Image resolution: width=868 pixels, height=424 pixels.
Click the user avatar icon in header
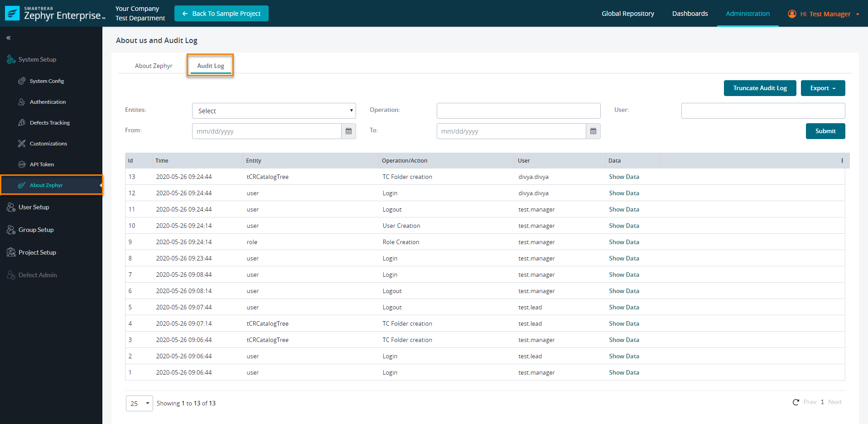[x=792, y=14]
